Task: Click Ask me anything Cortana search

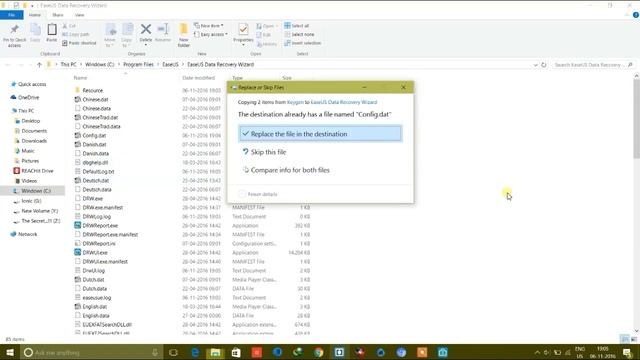Action: [91, 352]
